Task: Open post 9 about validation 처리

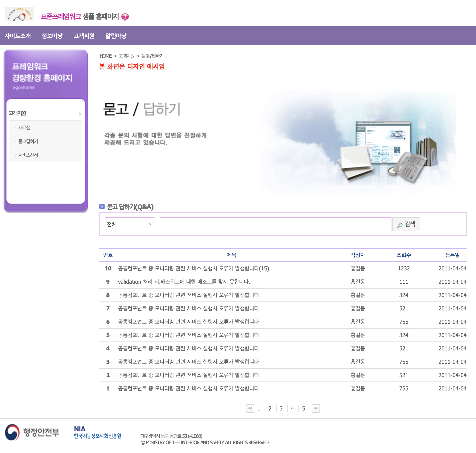Action: click(184, 282)
